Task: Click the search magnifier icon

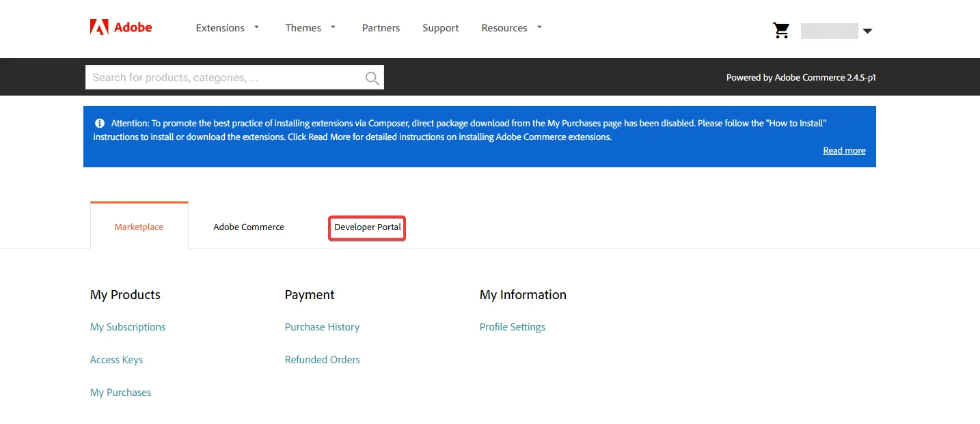Action: (372, 78)
